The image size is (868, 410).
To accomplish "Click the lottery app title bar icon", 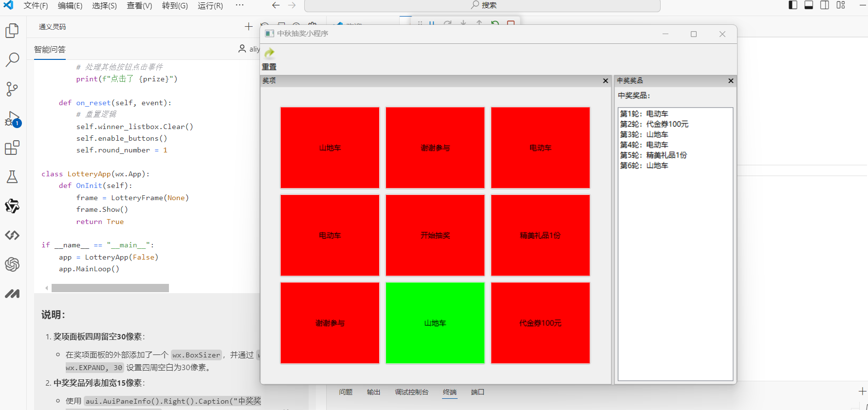I will click(x=269, y=34).
